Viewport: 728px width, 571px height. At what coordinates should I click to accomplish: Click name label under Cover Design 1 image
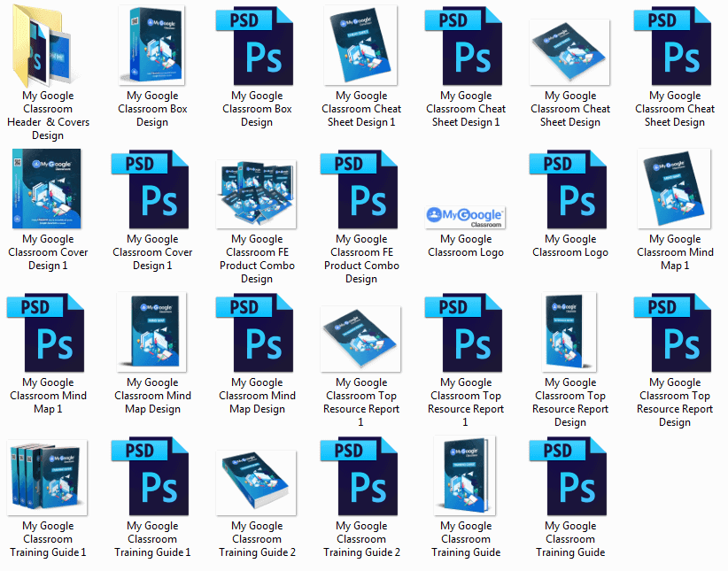(x=48, y=252)
